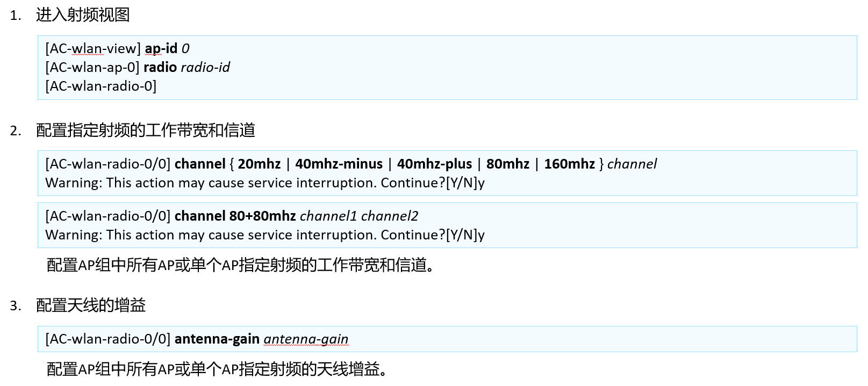Screen dimensions: 868x386
Task: Click the ap-id command text
Action: pyautogui.click(x=161, y=49)
